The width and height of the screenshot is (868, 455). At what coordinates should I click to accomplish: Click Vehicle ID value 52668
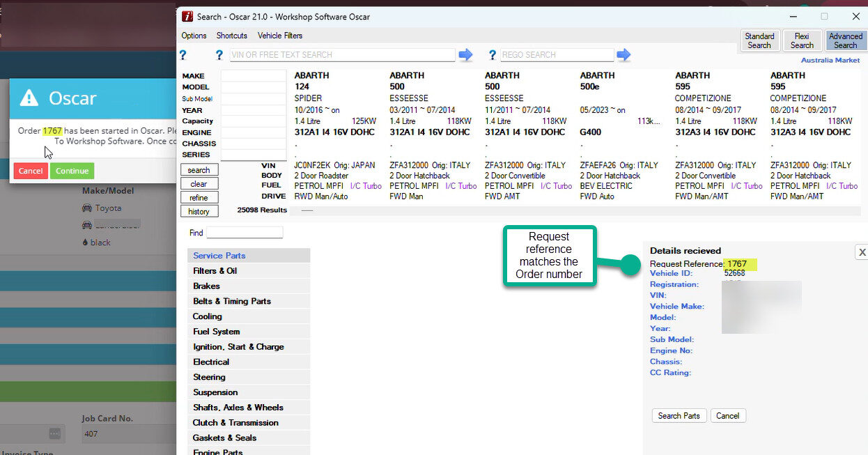coord(734,273)
